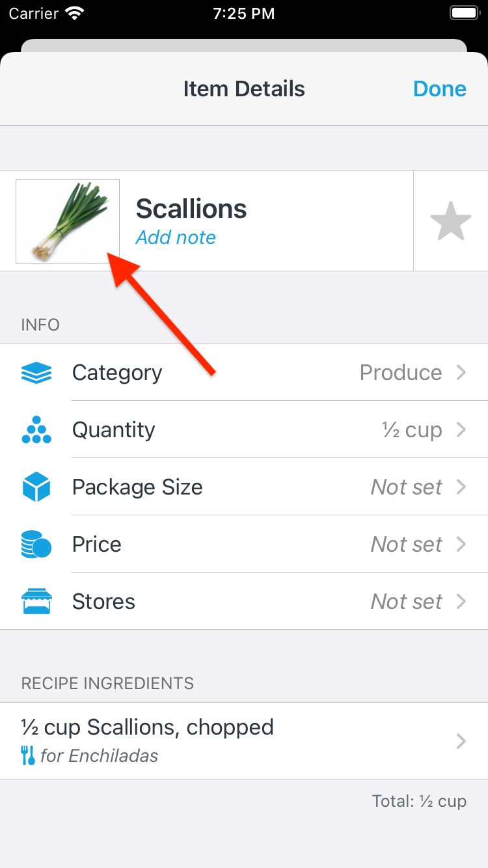This screenshot has width=488, height=868.
Task: Open the Price row value
Action: point(406,545)
